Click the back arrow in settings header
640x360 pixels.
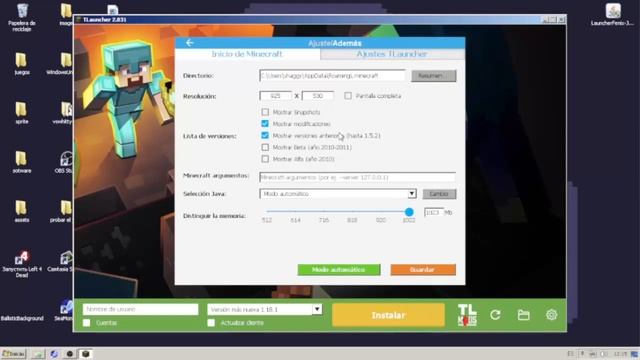coord(189,42)
